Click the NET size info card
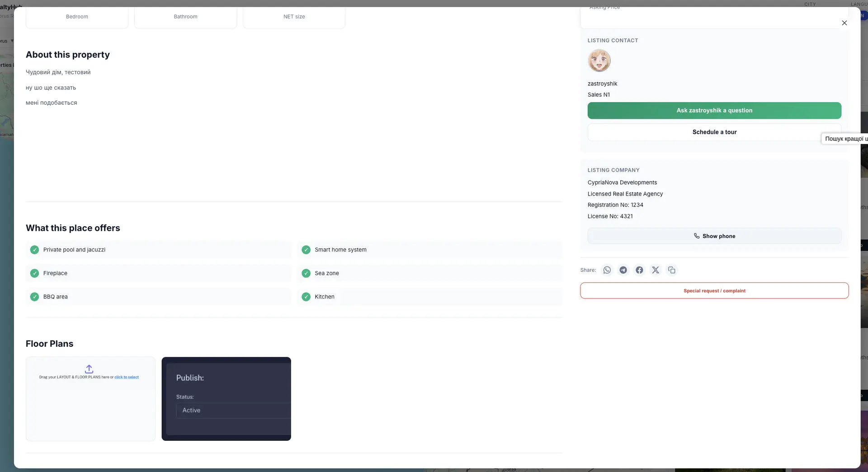This screenshot has width=868, height=472. pos(294,17)
